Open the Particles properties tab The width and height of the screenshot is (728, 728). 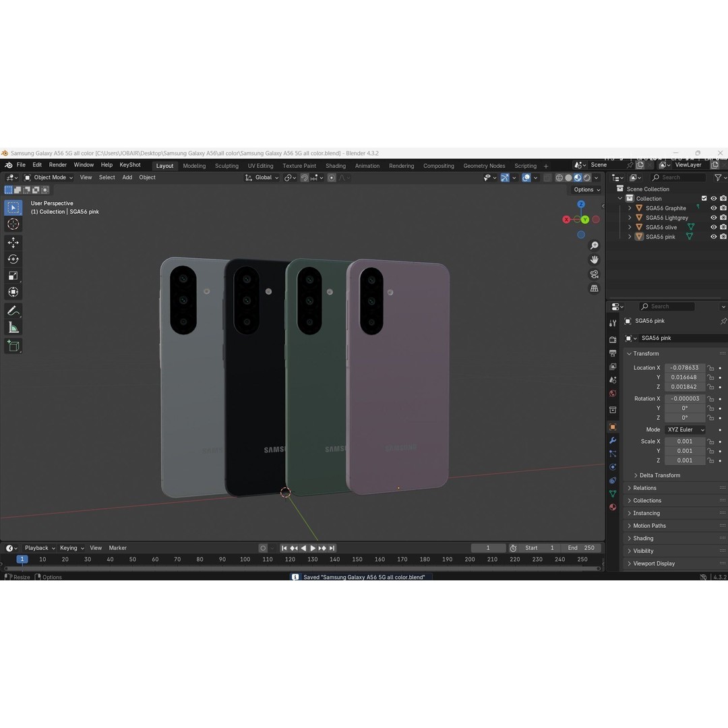click(613, 454)
